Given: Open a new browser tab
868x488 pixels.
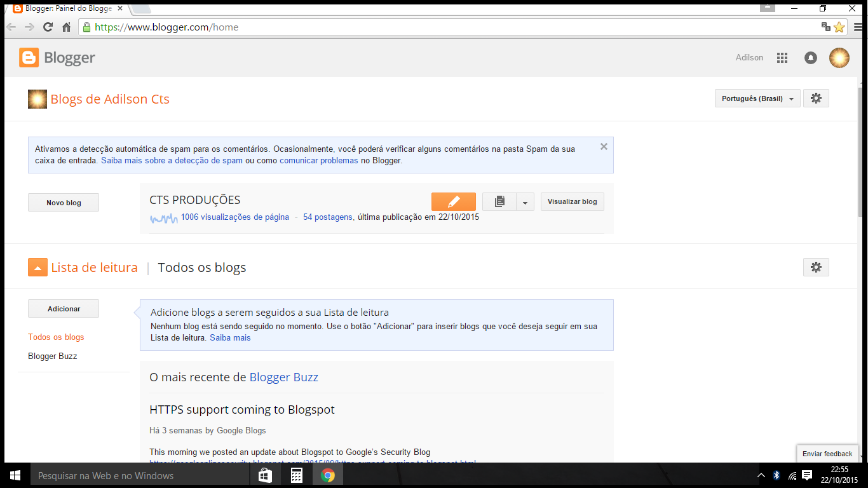Looking at the screenshot, I should [141, 8].
